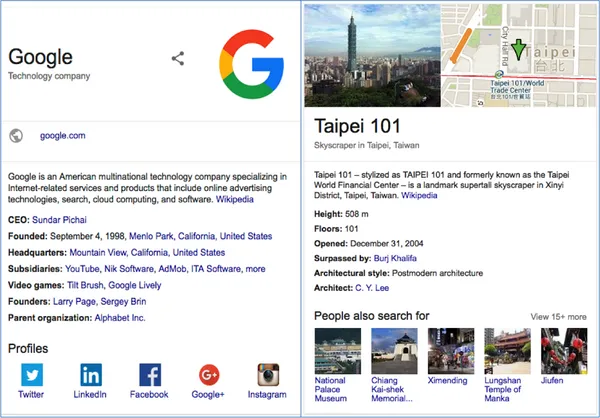Viewport: 600px width, 418px height.
Task: Click the Google+ text label
Action: click(208, 394)
